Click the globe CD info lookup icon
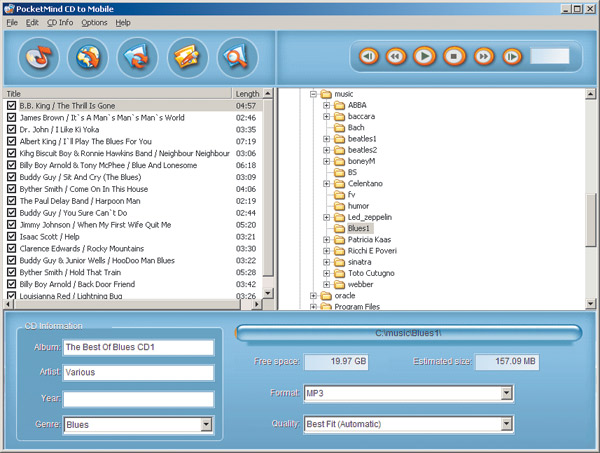This screenshot has height=453, width=600. click(89, 54)
